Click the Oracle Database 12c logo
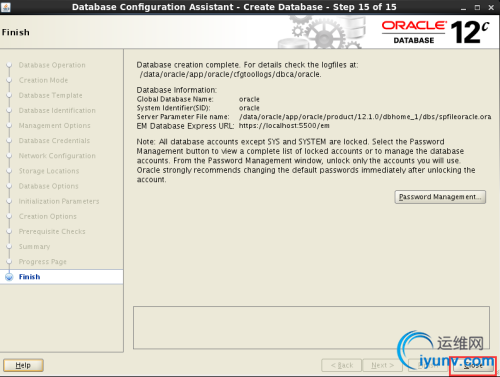500x377 pixels. 435,32
